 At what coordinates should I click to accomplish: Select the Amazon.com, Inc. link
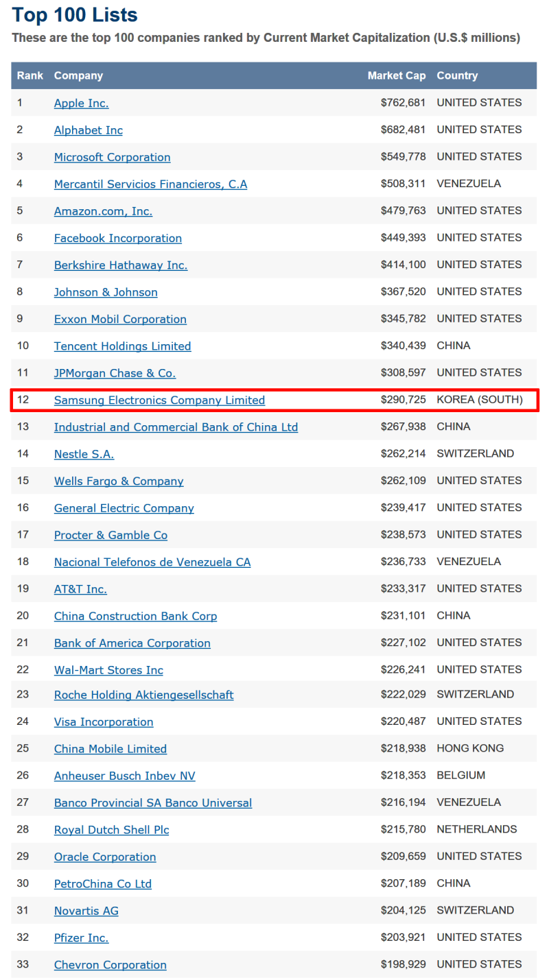pyautogui.click(x=103, y=211)
